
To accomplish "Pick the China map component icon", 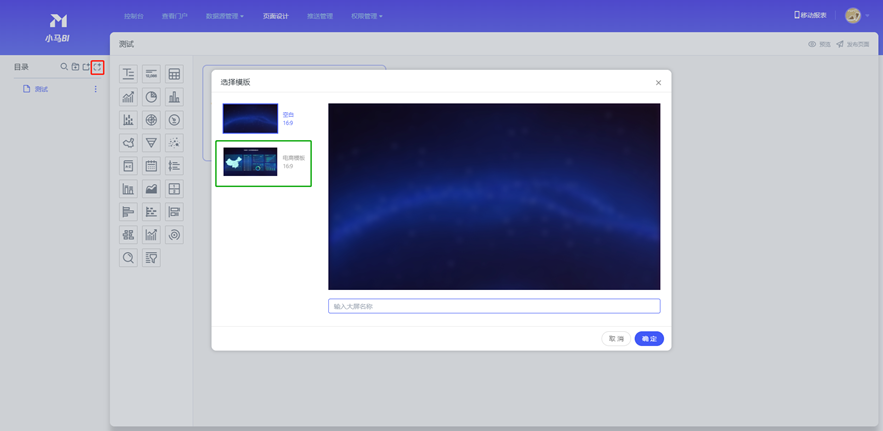I will 128,143.
